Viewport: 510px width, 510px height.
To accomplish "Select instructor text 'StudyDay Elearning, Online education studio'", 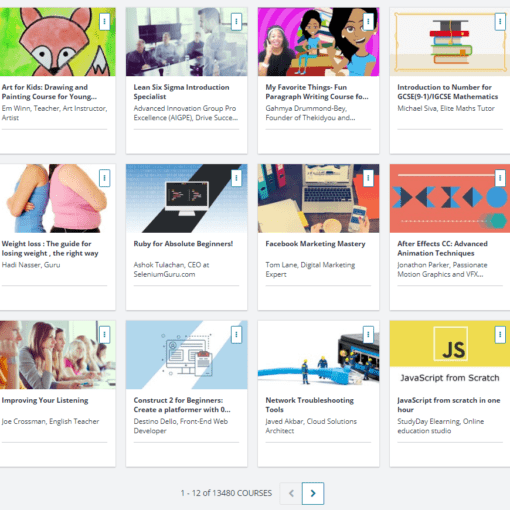I will [x=440, y=426].
